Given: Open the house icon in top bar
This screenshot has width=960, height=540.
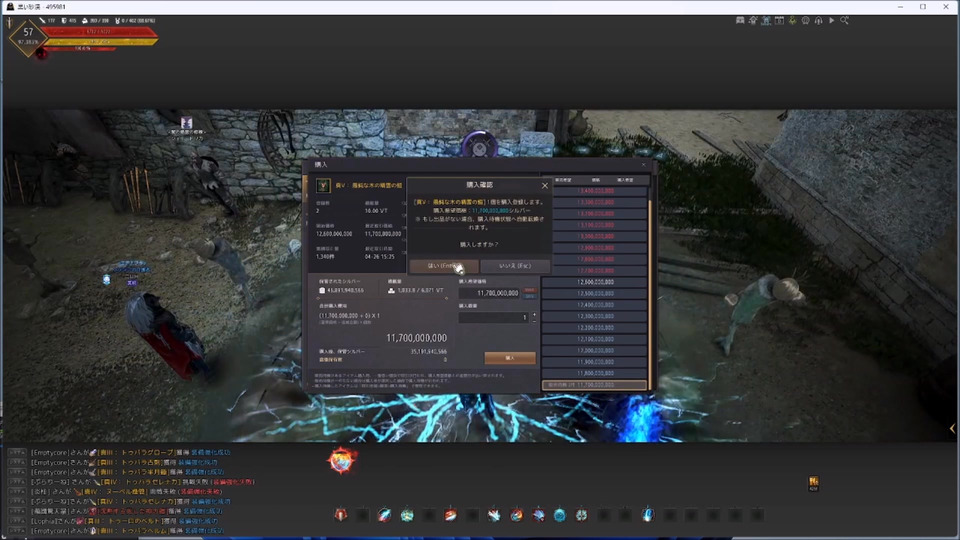Looking at the screenshot, I should tap(753, 20).
